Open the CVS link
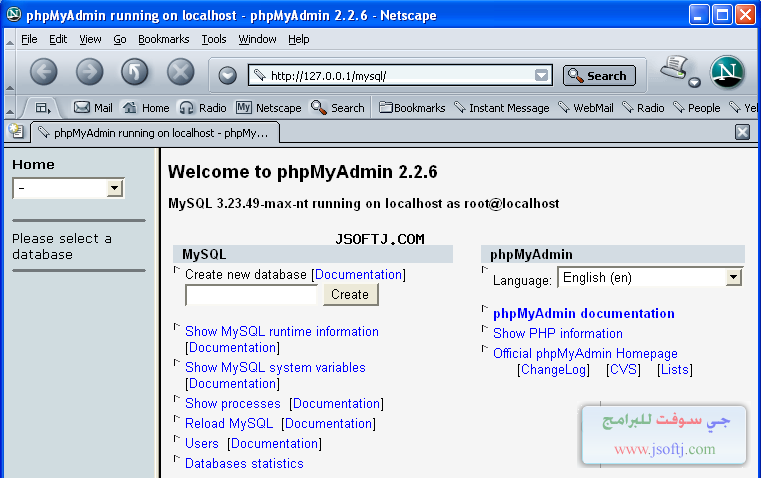 click(x=623, y=369)
